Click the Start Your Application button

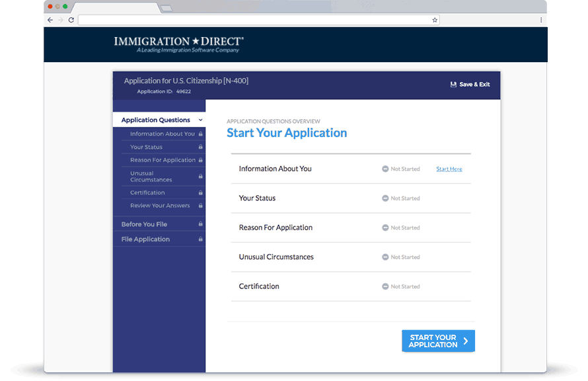438,341
